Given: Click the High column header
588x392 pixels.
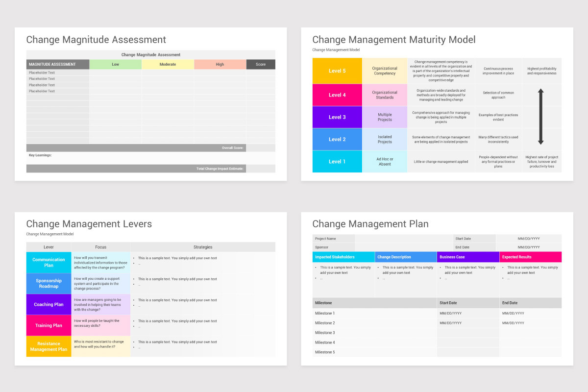Looking at the screenshot, I should pos(220,64).
